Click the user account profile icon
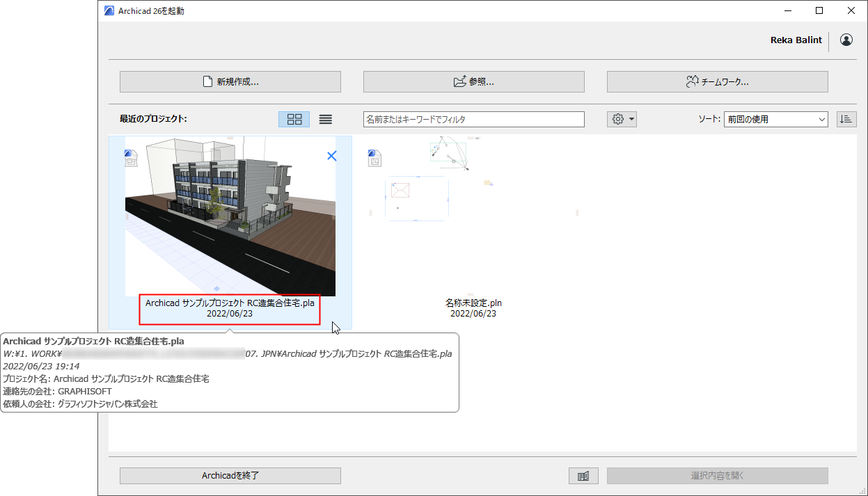 pyautogui.click(x=846, y=40)
